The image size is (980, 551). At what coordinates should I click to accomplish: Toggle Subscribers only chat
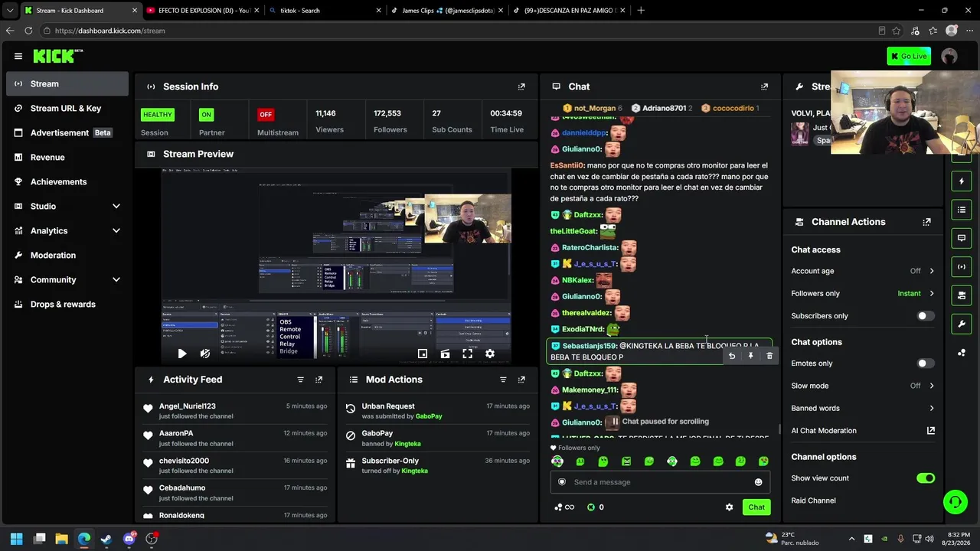pos(926,316)
